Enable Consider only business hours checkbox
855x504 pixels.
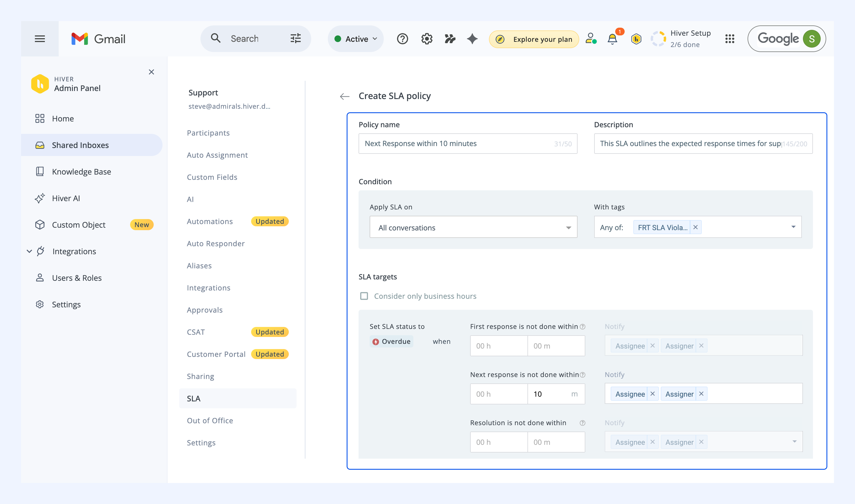(364, 296)
